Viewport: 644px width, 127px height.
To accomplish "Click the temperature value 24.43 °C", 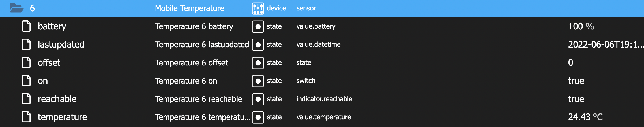I will click(585, 117).
